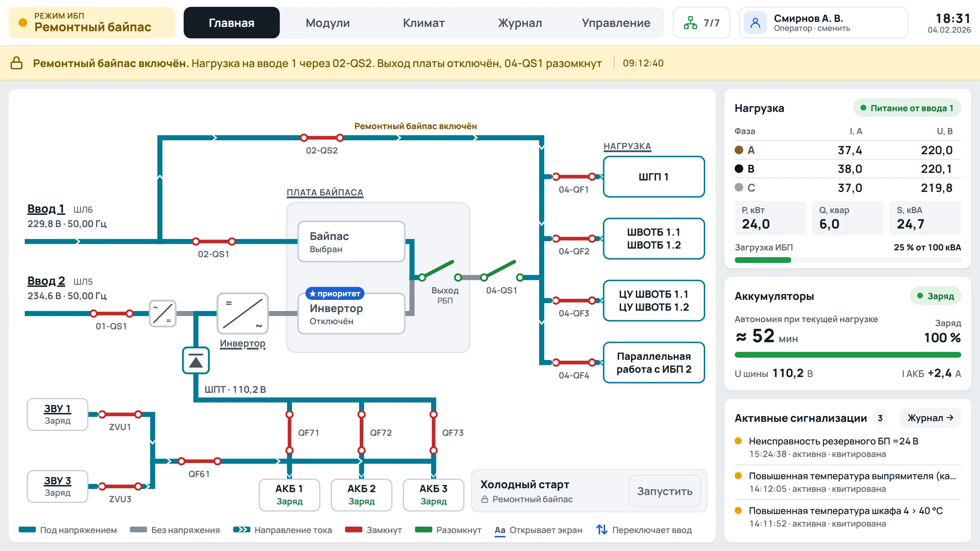
Task: Toggle the ZVU3 charger breaker
Action: coord(120,486)
